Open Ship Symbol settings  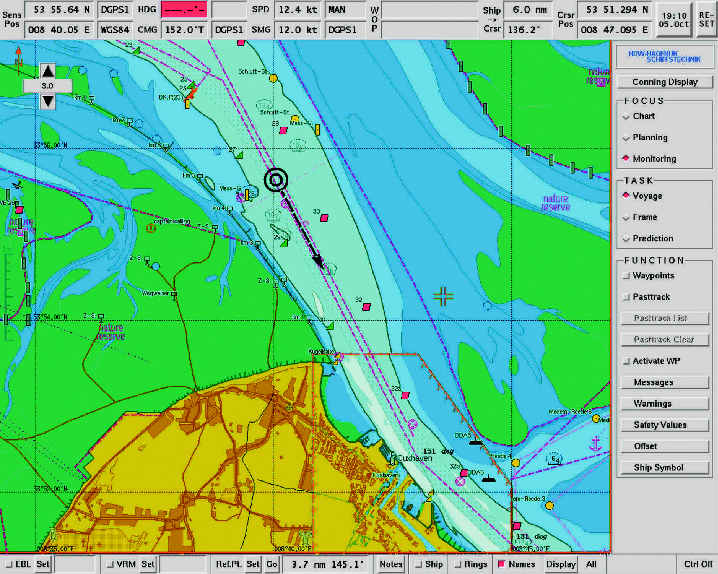pyautogui.click(x=665, y=468)
